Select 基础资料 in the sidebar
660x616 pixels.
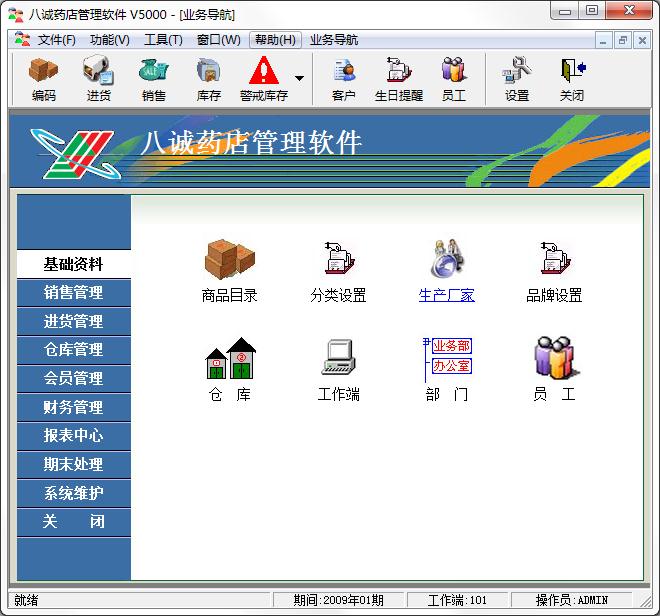(74, 264)
